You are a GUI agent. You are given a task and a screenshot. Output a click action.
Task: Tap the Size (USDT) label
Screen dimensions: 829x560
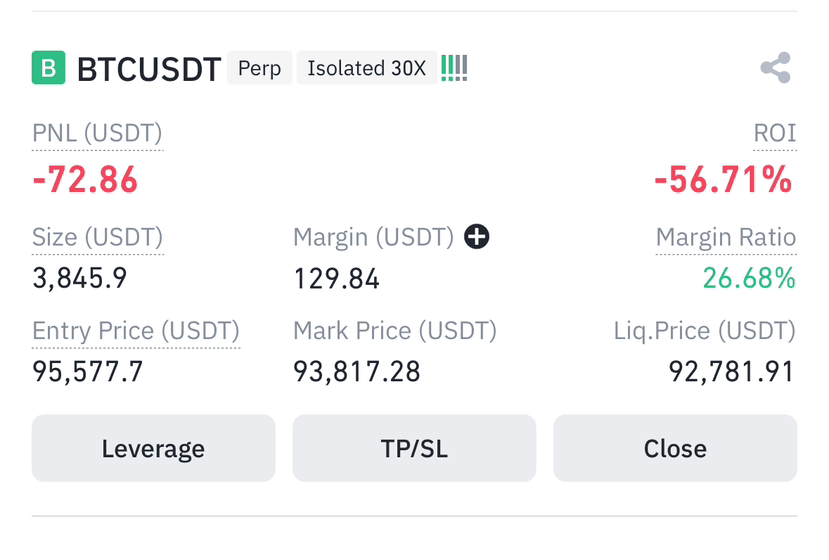pos(97,237)
